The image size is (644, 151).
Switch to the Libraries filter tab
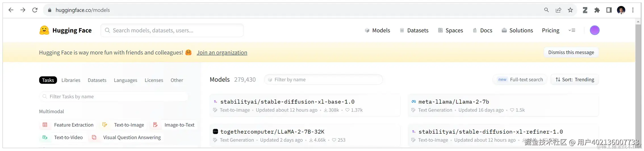71,80
